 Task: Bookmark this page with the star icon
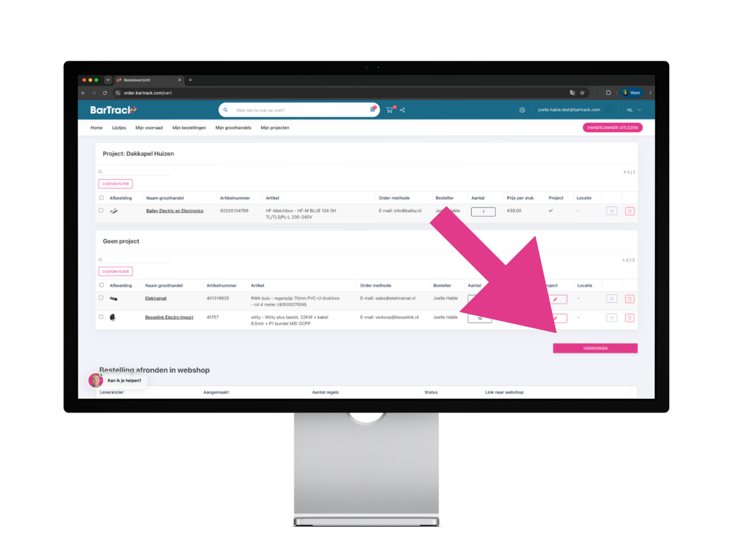click(583, 93)
